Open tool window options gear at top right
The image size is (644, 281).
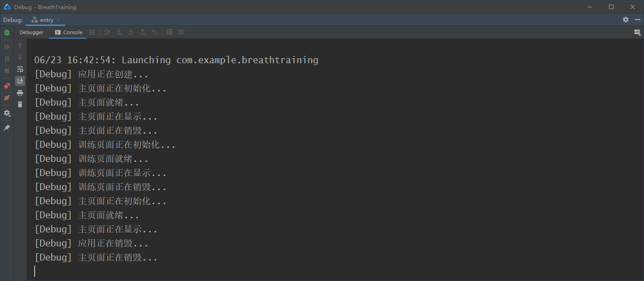(x=626, y=20)
